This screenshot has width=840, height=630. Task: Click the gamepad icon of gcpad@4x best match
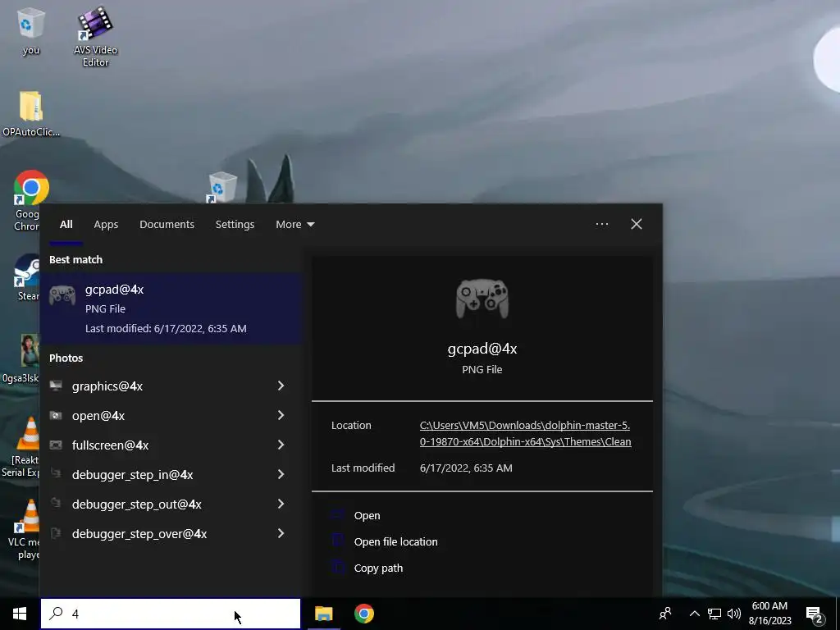click(62, 295)
